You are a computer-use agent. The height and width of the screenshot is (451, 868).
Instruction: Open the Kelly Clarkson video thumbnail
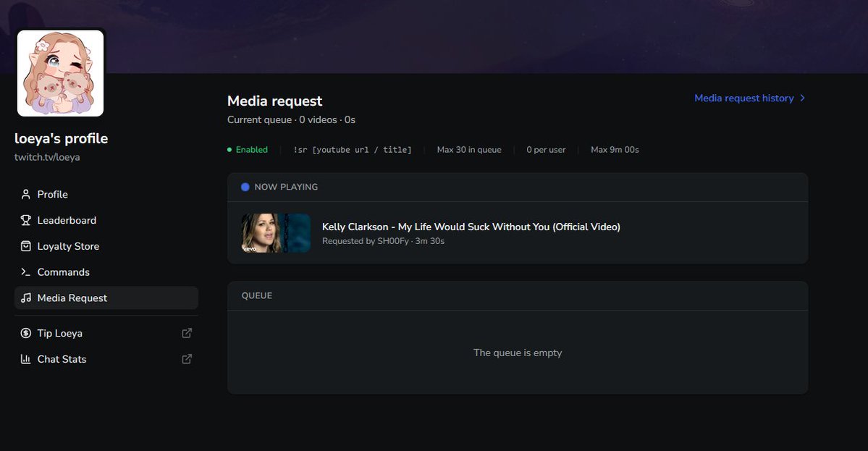(277, 233)
